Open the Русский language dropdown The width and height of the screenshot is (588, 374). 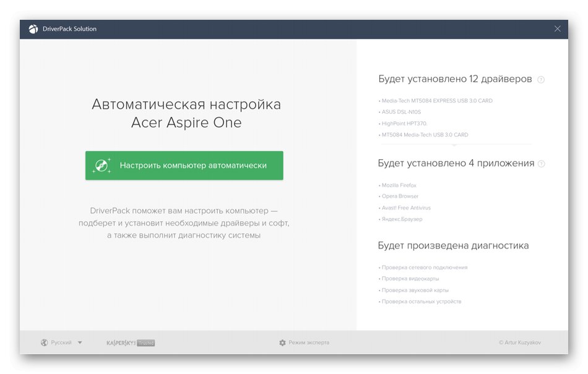pyautogui.click(x=61, y=342)
